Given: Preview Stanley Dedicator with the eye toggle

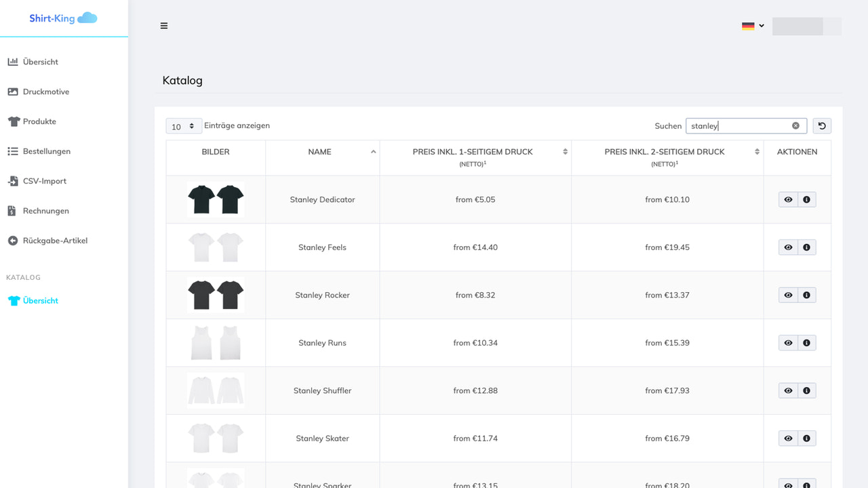Looking at the screenshot, I should coord(788,199).
